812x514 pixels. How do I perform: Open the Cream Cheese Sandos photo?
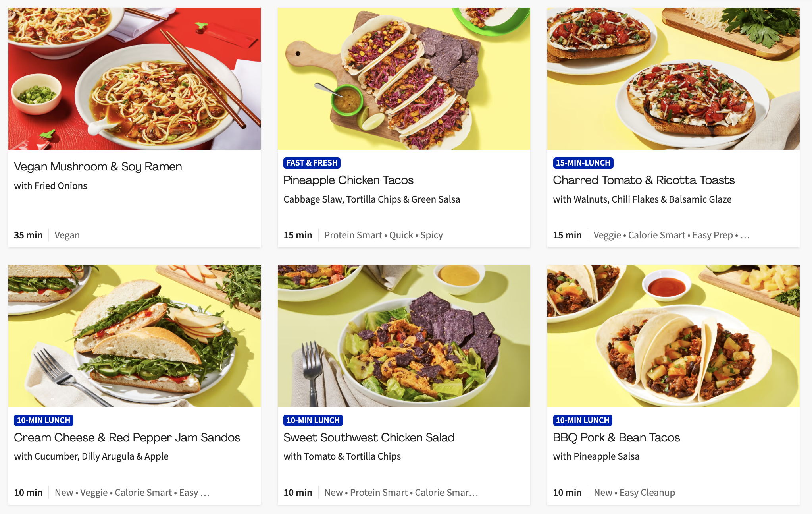(x=135, y=336)
